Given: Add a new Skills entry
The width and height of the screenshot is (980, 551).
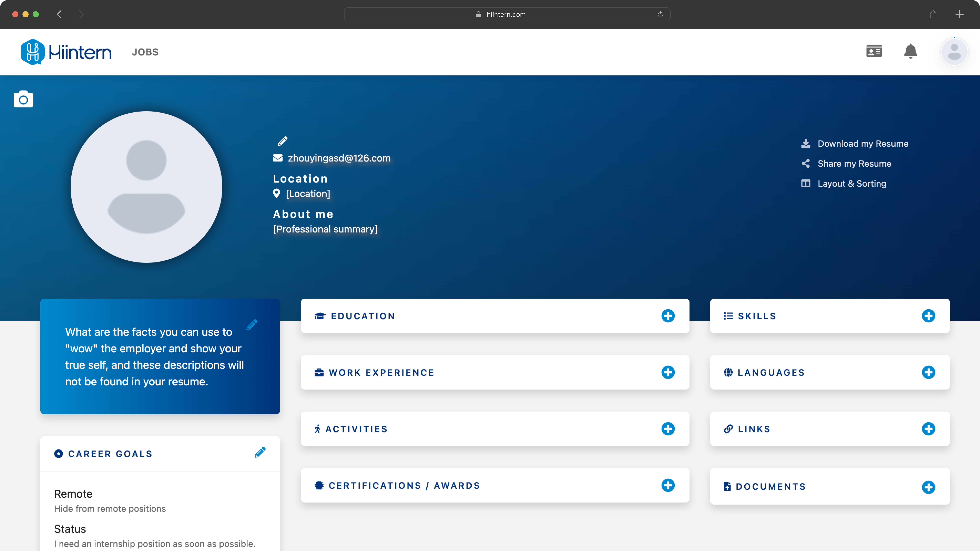Looking at the screenshot, I should pos(929,316).
